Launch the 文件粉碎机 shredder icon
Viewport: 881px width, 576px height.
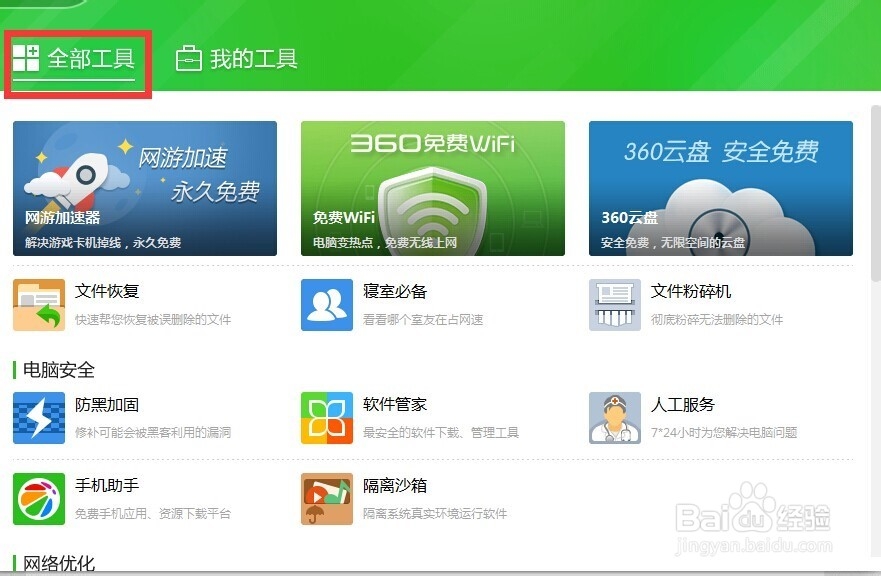[x=614, y=304]
